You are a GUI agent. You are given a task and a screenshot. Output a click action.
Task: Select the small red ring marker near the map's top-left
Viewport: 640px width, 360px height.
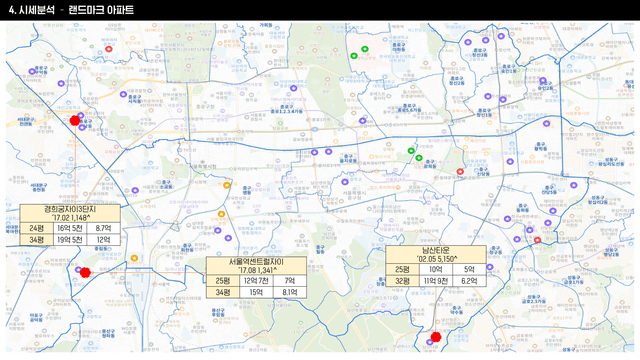point(109,49)
